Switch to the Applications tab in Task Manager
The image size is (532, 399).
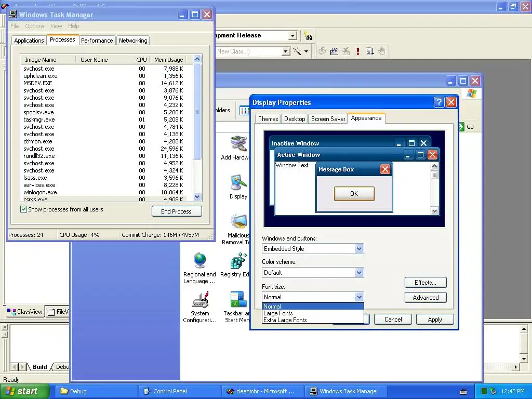point(29,41)
